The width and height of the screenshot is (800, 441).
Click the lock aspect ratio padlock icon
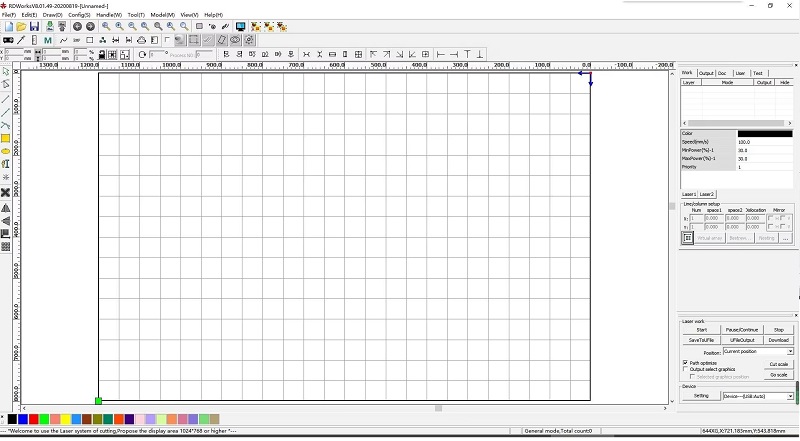[x=102, y=54]
